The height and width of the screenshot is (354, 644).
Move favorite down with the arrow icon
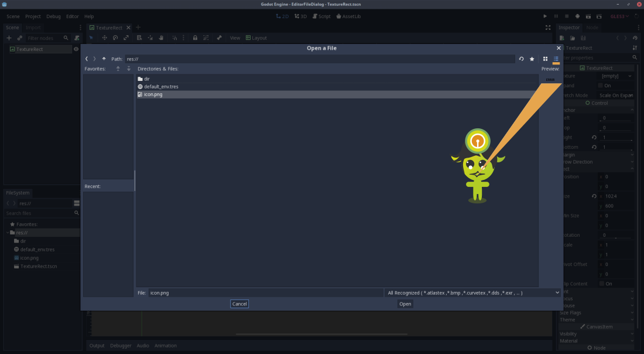click(x=129, y=69)
